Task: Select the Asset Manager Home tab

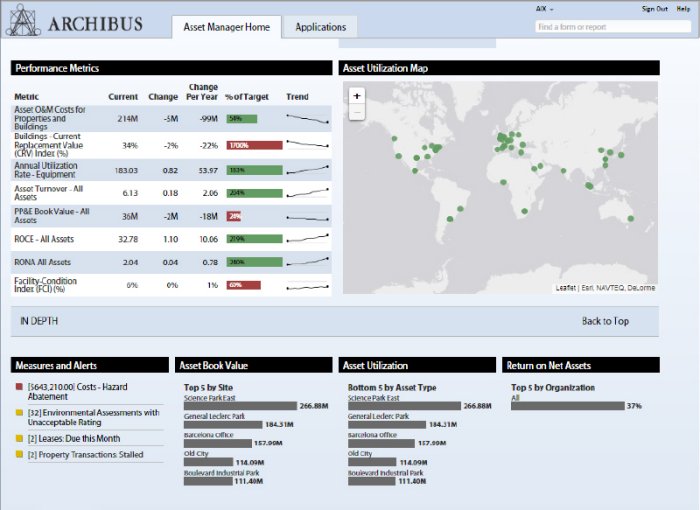Action: [226, 27]
